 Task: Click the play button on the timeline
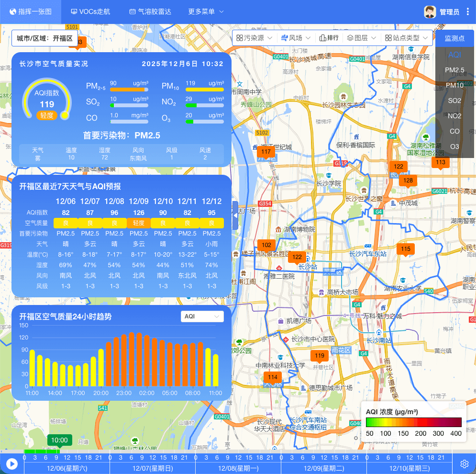12,463
